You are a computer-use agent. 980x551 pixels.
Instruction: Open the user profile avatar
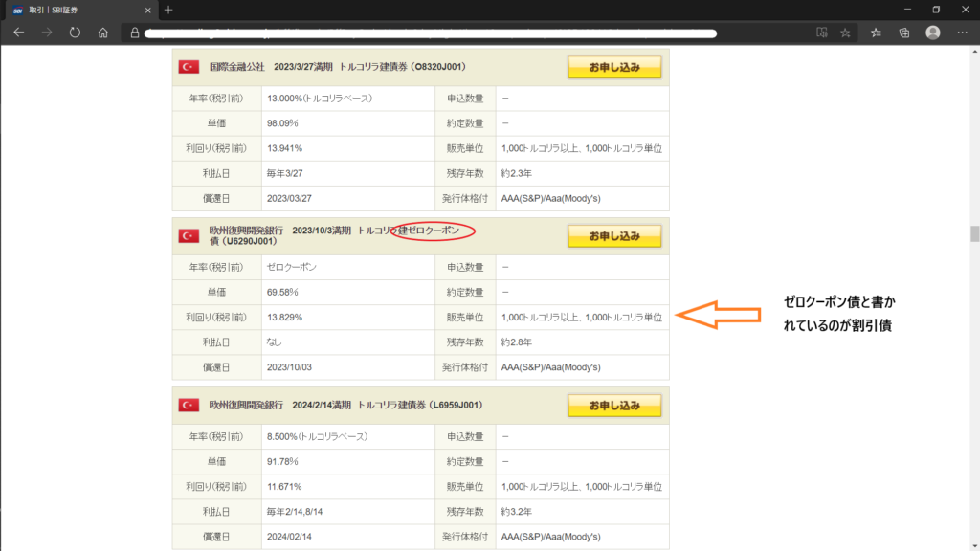[x=933, y=32]
